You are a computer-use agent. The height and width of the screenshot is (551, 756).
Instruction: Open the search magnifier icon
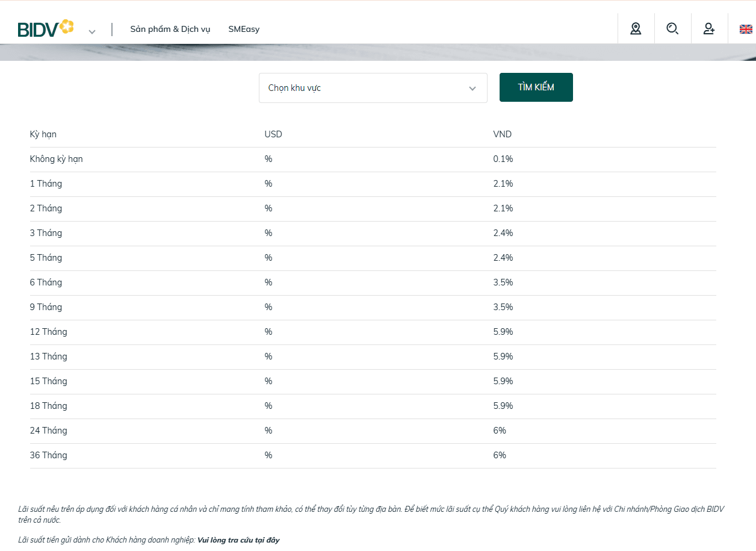(672, 28)
